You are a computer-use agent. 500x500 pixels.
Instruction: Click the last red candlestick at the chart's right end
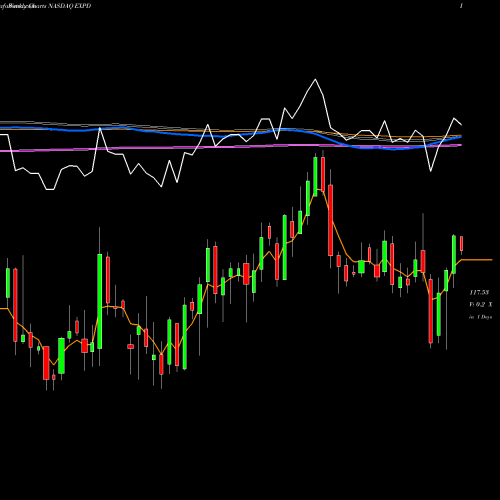(x=462, y=244)
